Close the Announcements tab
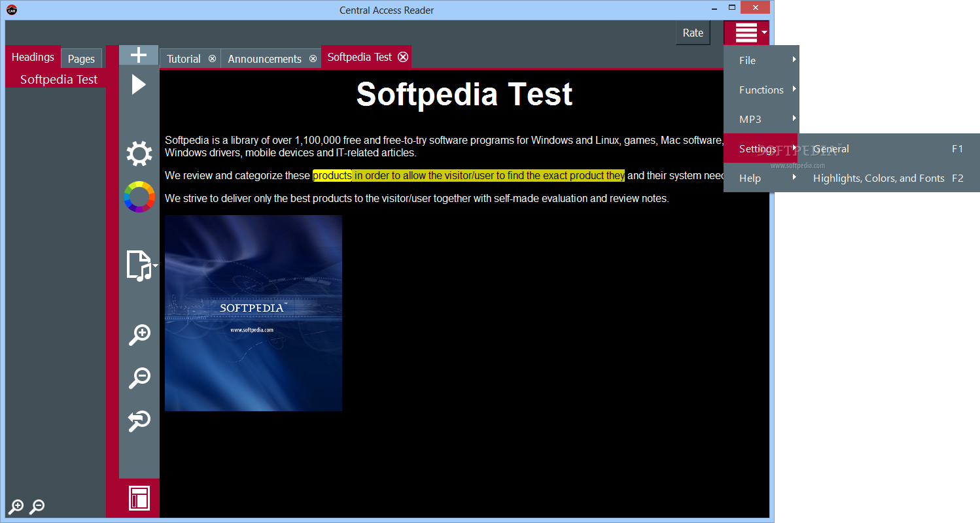Image resolution: width=980 pixels, height=523 pixels. pyautogui.click(x=313, y=59)
